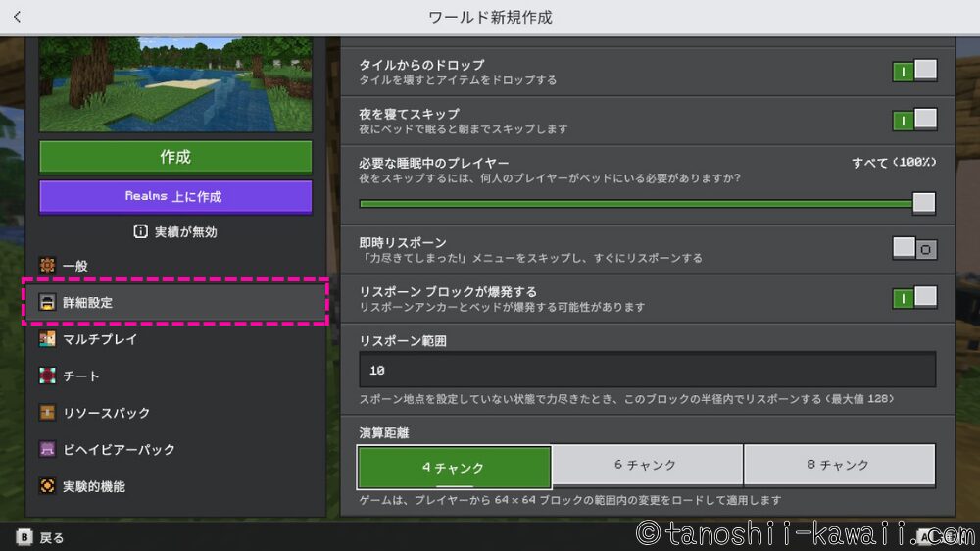Open the 実験的機能 section

click(175, 486)
